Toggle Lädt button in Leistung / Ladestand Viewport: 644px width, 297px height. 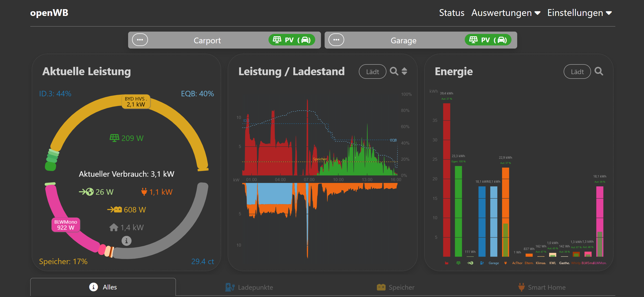tap(372, 72)
